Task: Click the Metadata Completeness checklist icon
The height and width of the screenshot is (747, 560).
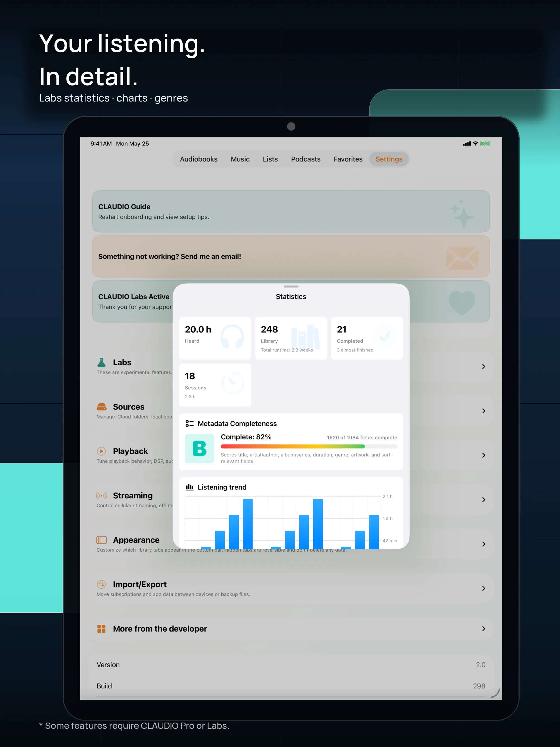Action: pyautogui.click(x=189, y=423)
